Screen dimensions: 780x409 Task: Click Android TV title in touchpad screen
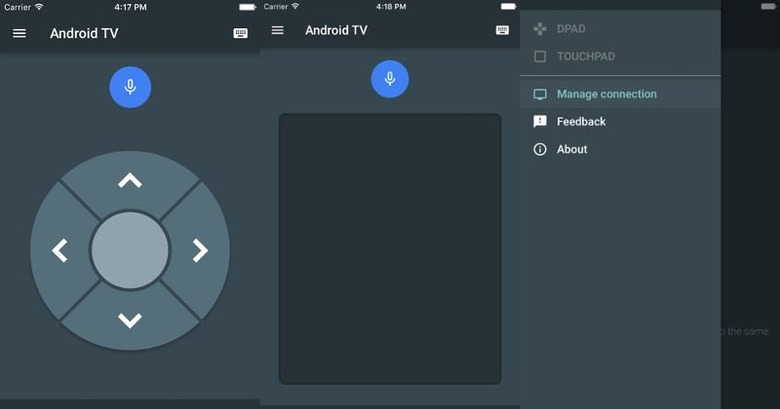336,30
